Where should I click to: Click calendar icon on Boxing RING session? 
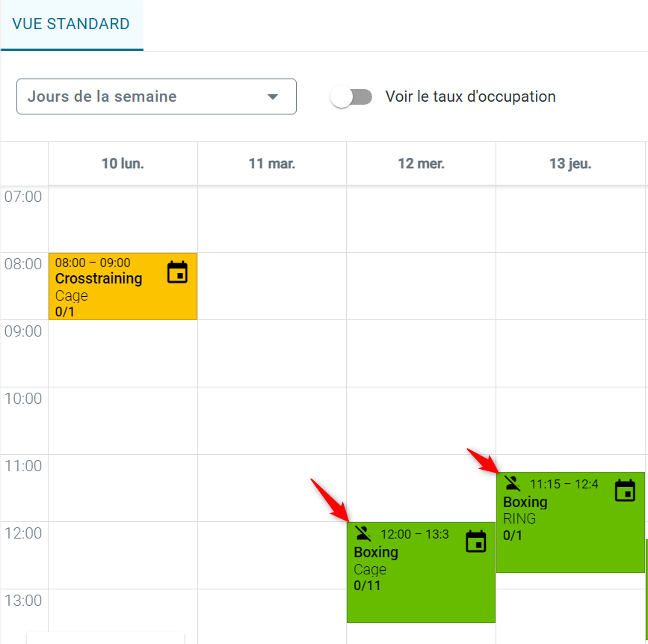pos(625,491)
